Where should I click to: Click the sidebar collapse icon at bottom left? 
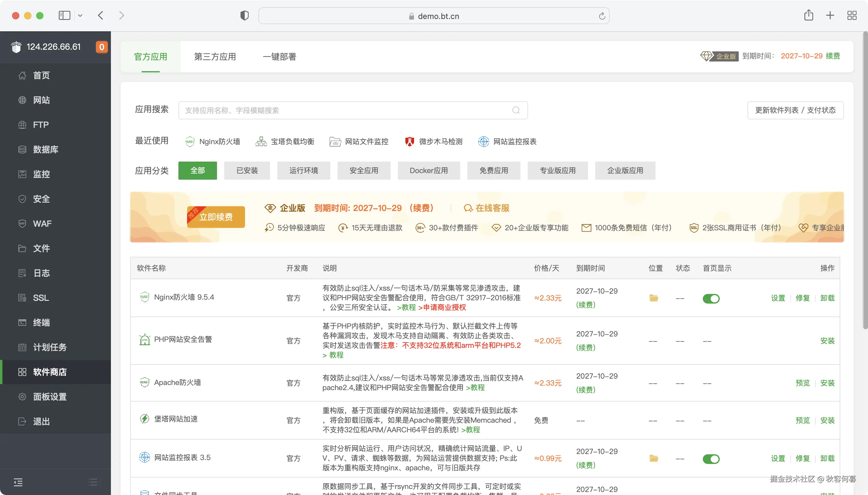coord(18,482)
